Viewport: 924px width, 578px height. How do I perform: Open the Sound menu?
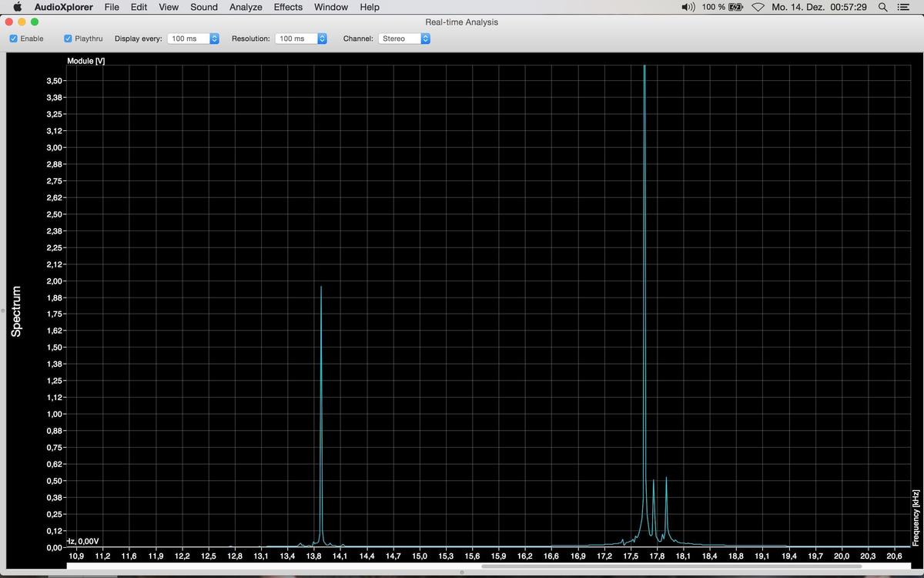(204, 7)
